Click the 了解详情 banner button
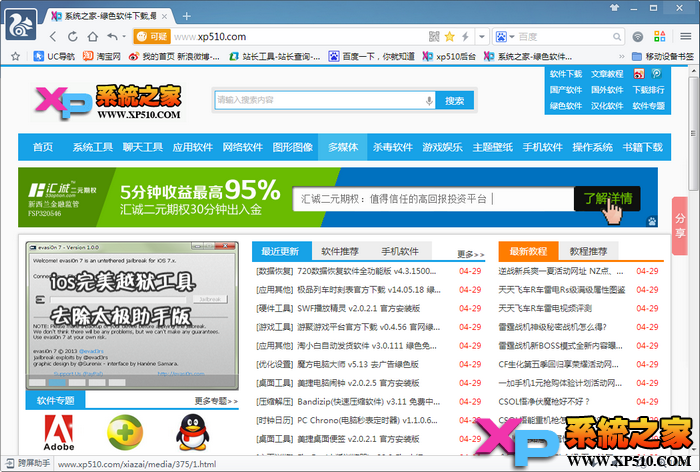Image resolution: width=700 pixels, height=472 pixels. click(x=607, y=198)
